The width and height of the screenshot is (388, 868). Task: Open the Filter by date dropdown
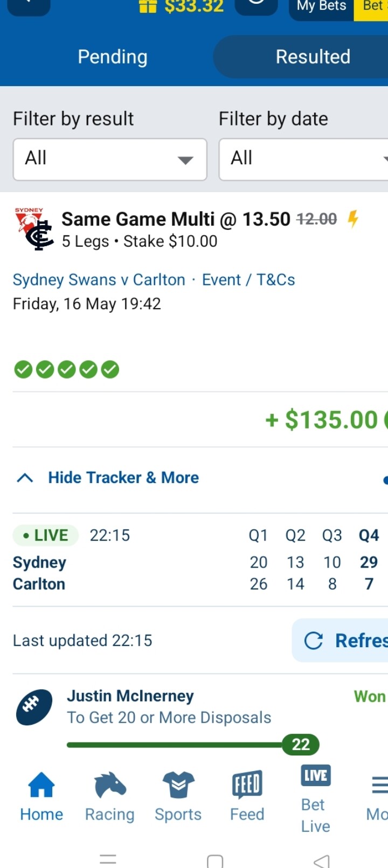[x=303, y=159]
